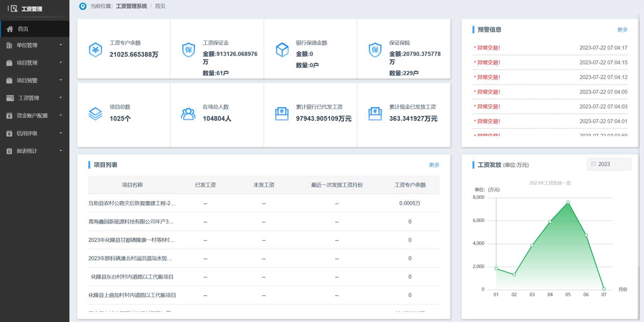This screenshot has width=644, height=322.
Task: Expand the 报表统计 submenu chevron
Action: 61,151
